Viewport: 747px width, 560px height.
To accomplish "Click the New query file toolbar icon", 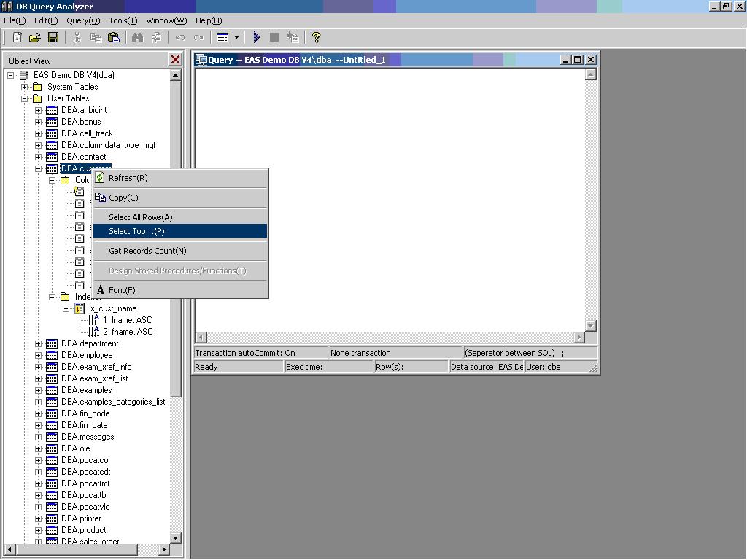I will pos(18,37).
